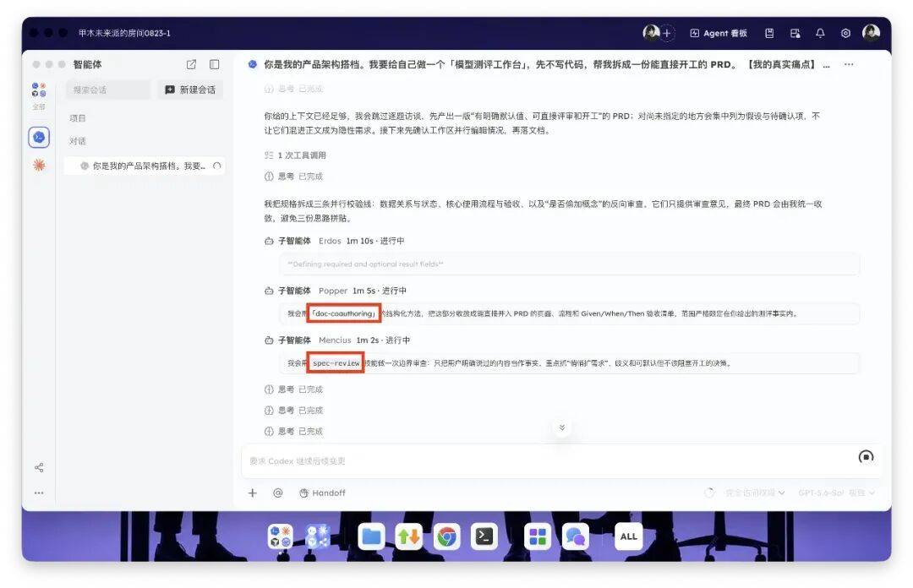The image size is (913, 588).
Task: Click the notification bell icon
Action: (820, 33)
